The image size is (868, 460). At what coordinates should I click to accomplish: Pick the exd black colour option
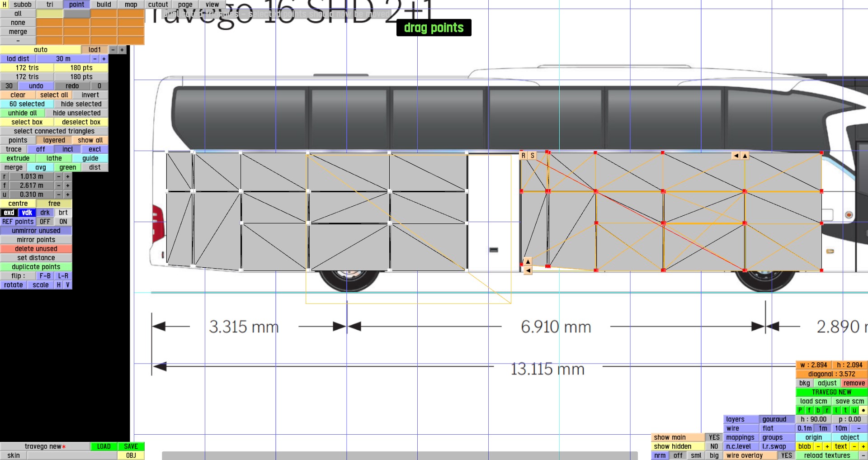point(9,213)
